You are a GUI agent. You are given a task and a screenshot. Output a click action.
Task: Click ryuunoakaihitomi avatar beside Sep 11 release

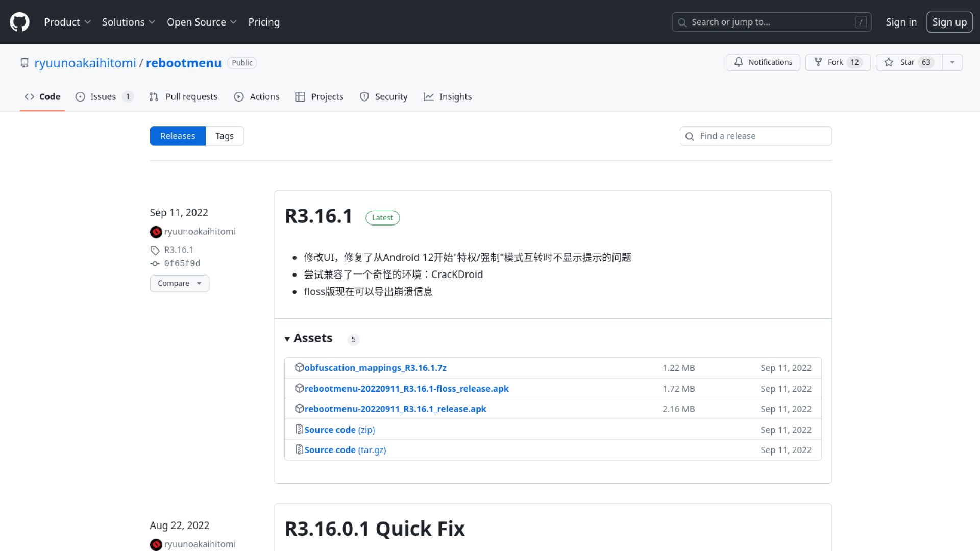[x=156, y=232]
